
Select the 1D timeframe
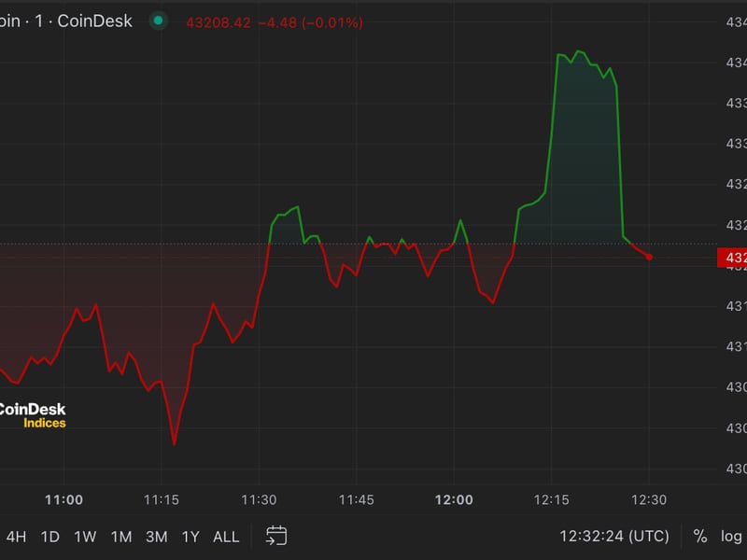(x=50, y=537)
